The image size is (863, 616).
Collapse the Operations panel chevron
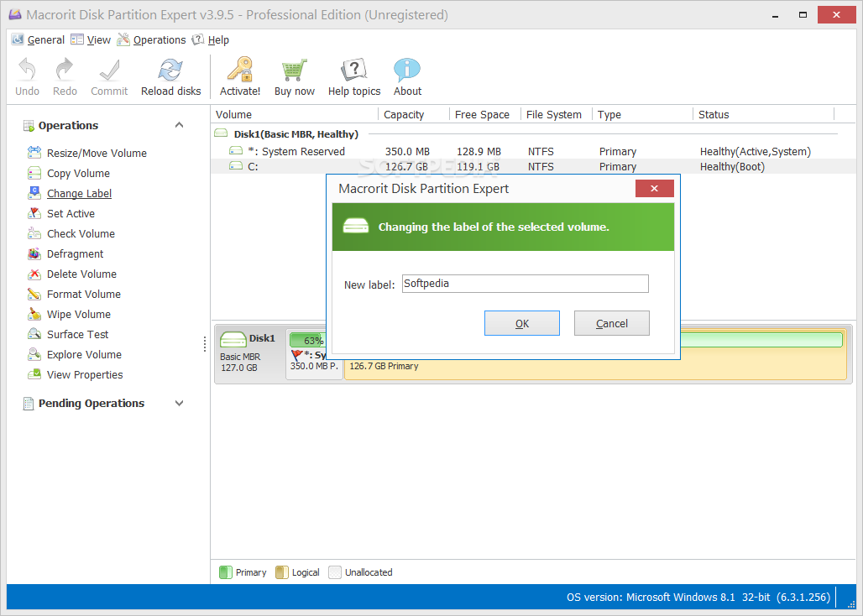coord(179,125)
